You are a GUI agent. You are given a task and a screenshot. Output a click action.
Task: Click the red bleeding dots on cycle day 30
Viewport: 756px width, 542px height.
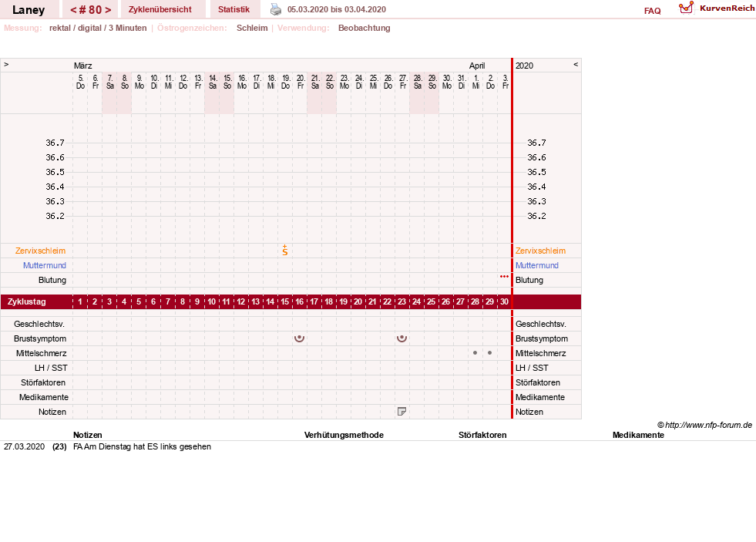504,277
